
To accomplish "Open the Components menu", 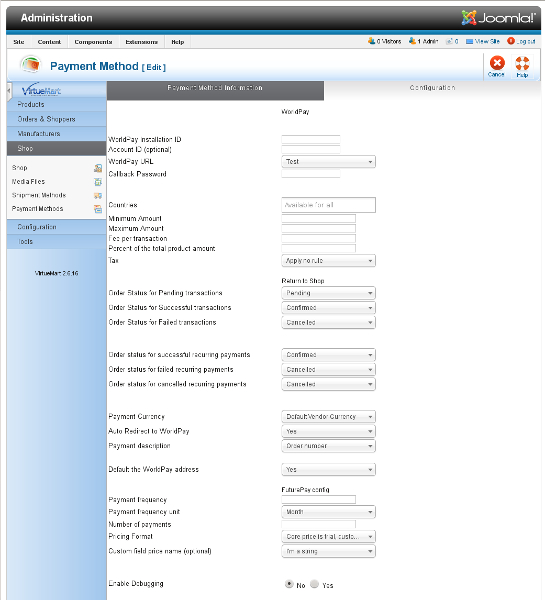I will (93, 42).
